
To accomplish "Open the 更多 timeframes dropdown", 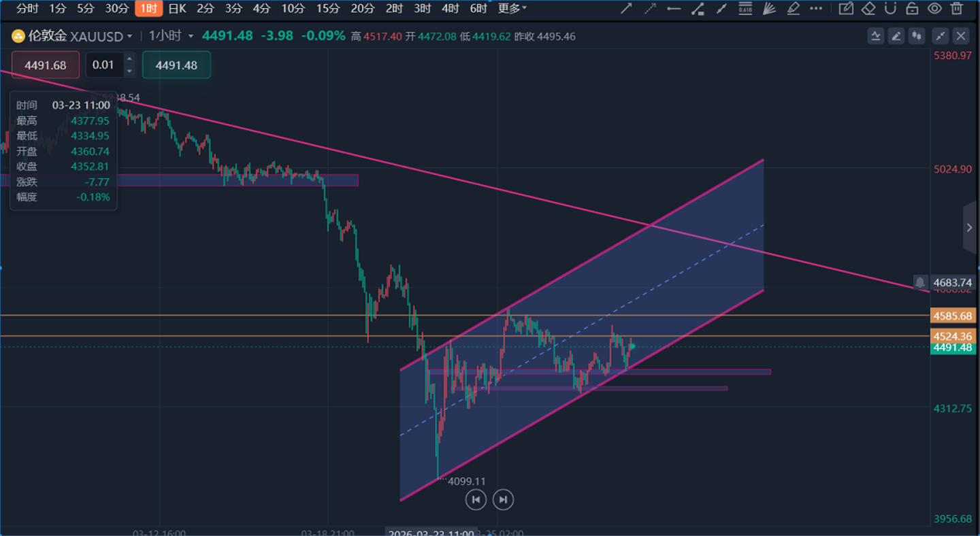I will coord(512,9).
